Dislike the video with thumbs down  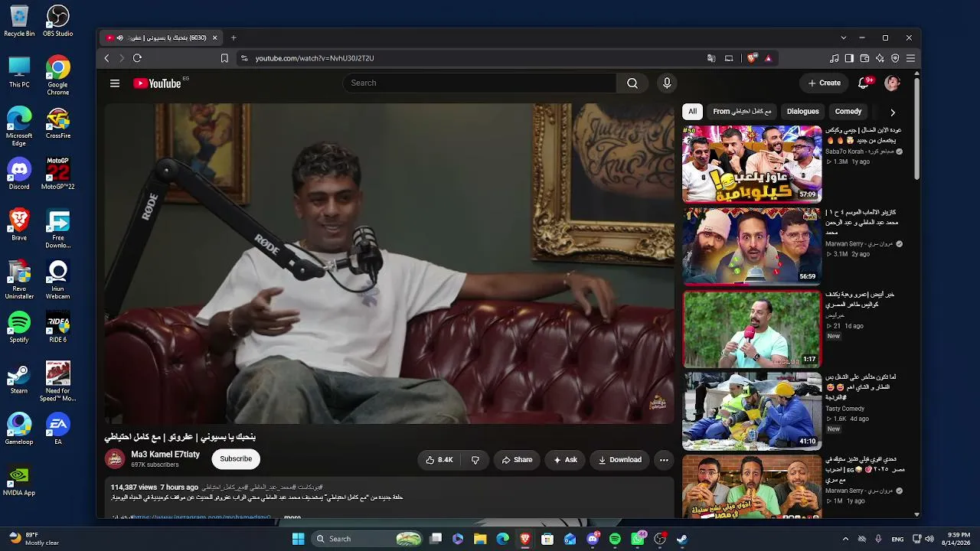click(475, 460)
